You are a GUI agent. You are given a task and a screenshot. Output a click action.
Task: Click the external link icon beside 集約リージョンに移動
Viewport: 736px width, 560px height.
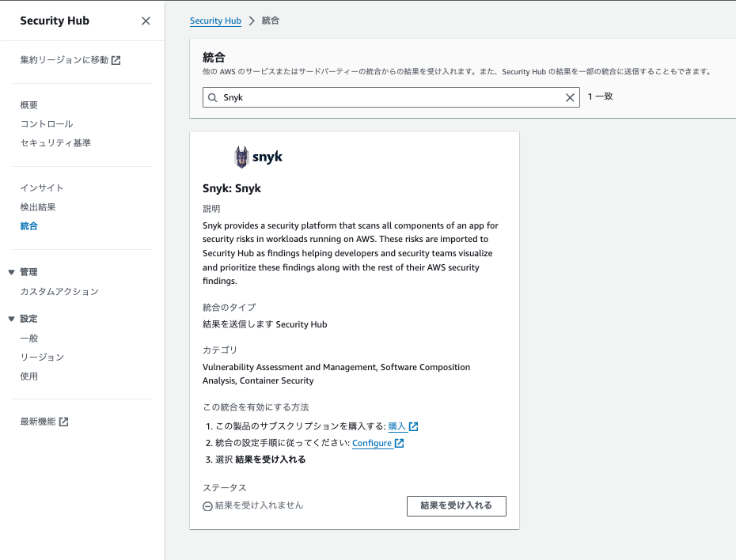116,60
